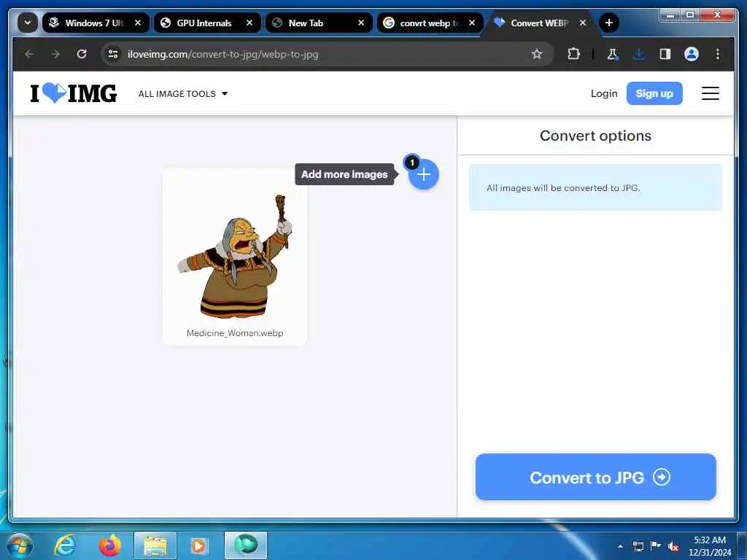Launch Internet Explorer from the taskbar
This screenshot has width=747, height=560.
[x=65, y=545]
